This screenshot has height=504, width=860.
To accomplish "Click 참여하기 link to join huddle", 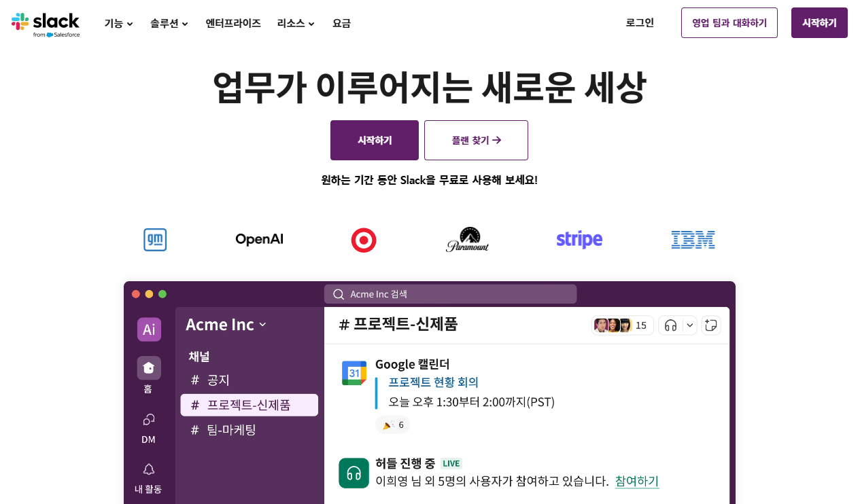I will pos(637,481).
